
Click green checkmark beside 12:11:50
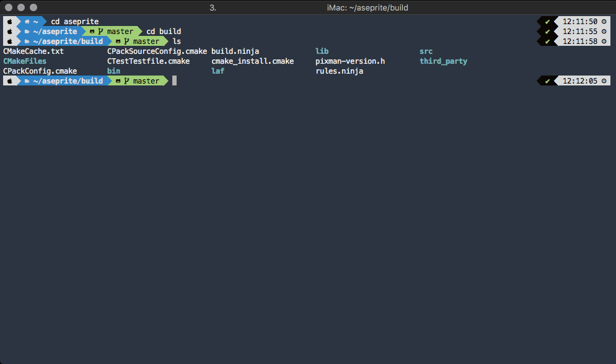pyautogui.click(x=547, y=22)
